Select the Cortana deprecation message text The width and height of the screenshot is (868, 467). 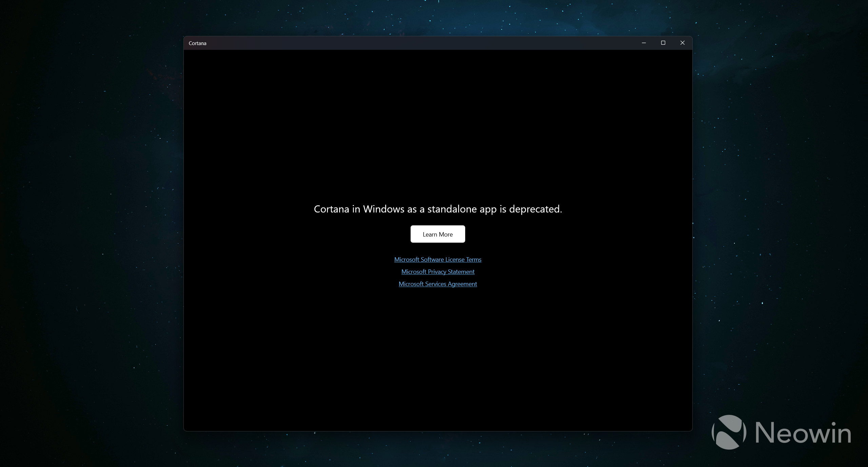click(x=438, y=209)
